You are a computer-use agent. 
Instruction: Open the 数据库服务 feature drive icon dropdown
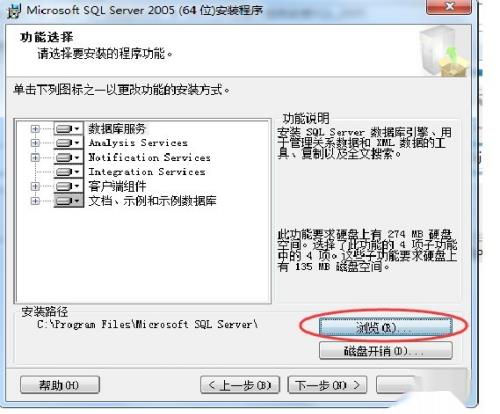(x=68, y=129)
